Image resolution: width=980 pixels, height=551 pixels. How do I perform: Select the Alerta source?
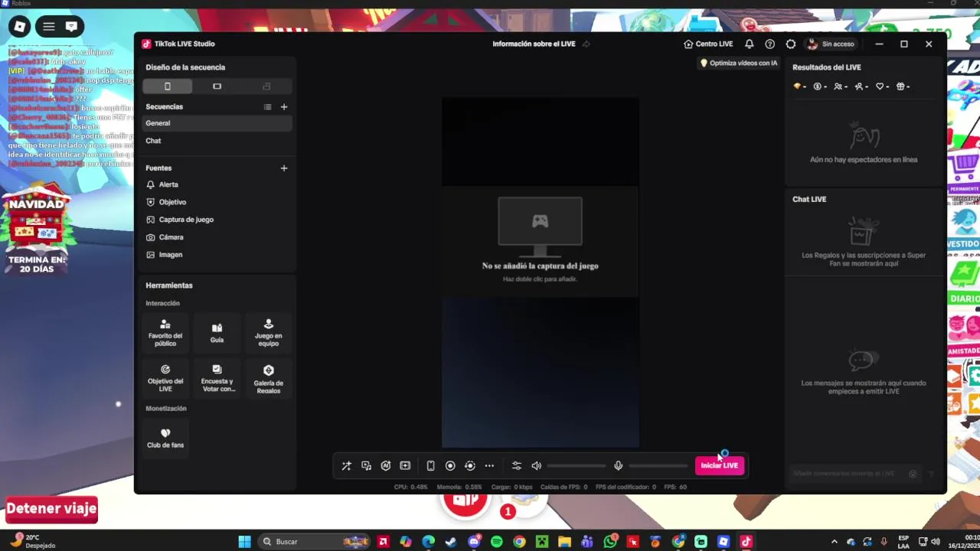pyautogui.click(x=217, y=184)
